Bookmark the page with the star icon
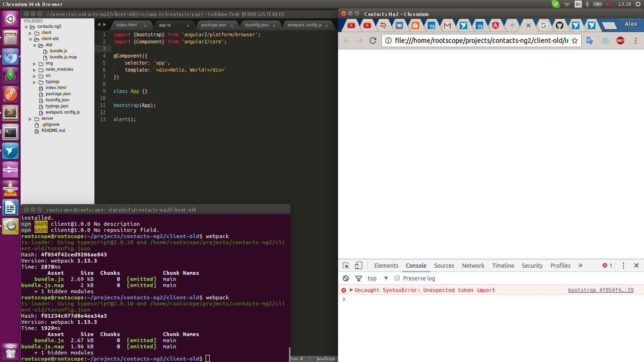644x362 pixels. [575, 41]
